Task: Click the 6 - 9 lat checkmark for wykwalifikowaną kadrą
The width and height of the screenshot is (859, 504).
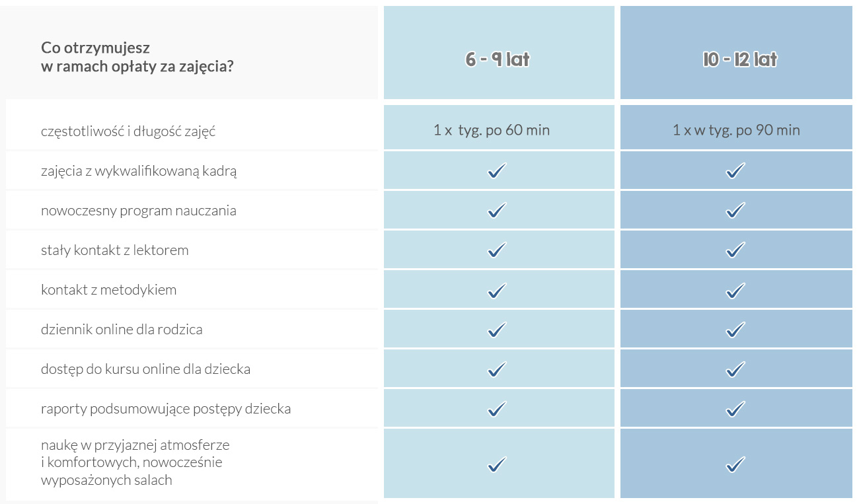Action: pyautogui.click(x=497, y=170)
